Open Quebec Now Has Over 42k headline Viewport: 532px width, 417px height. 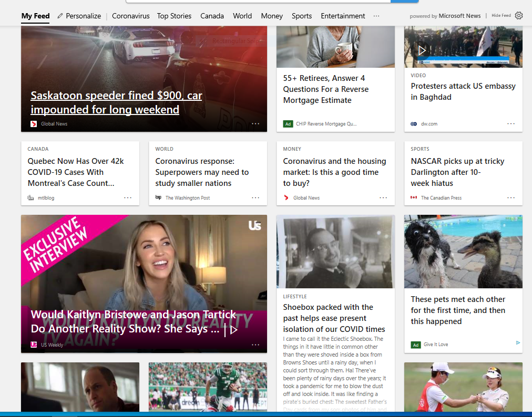click(x=76, y=172)
